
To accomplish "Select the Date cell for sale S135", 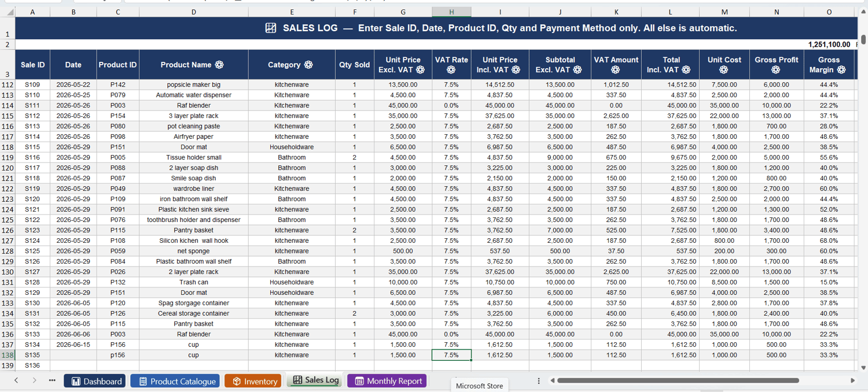I will [x=73, y=355].
